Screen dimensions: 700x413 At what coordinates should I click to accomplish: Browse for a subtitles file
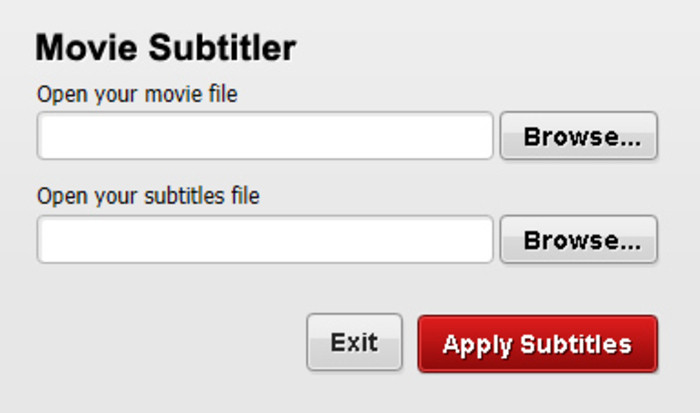coord(579,240)
